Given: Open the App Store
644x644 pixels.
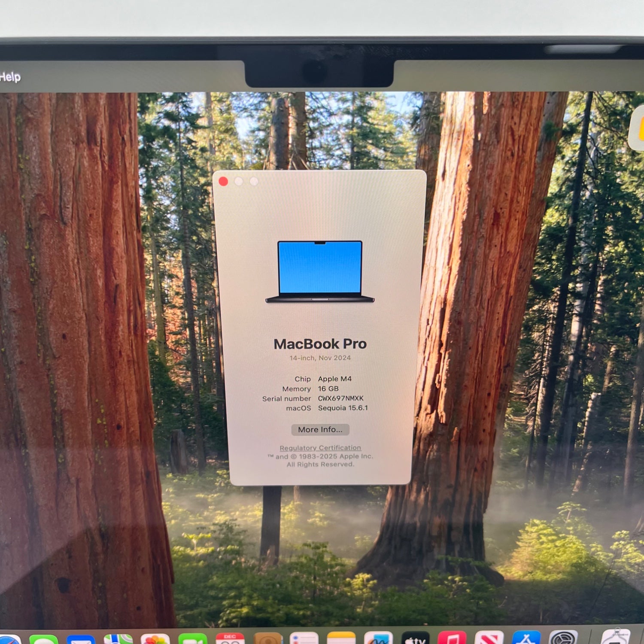Looking at the screenshot, I should [526, 639].
